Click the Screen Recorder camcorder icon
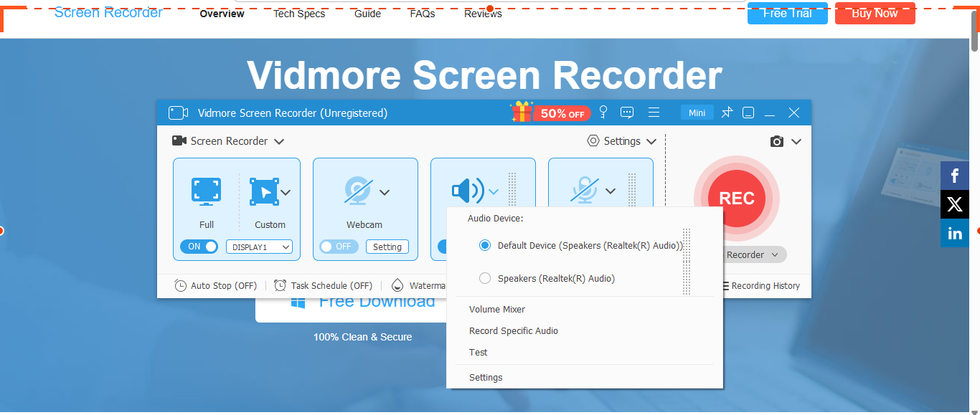Screen dimensions: 980x415 [179, 140]
